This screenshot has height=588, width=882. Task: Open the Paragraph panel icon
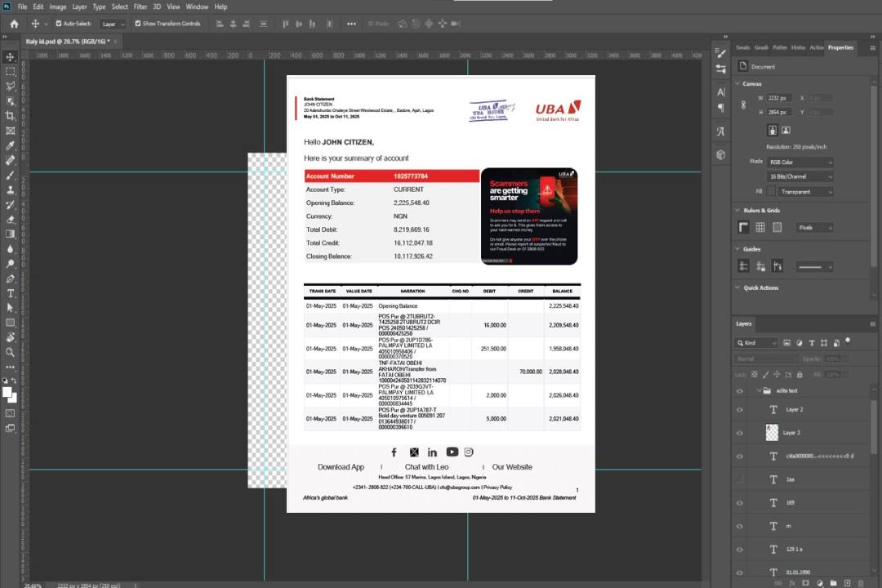(x=721, y=108)
